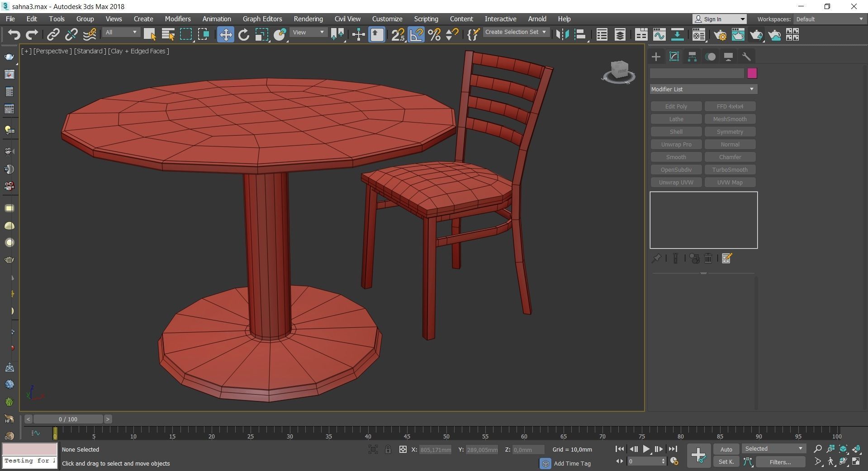
Task: Open the Scripting menu
Action: tap(426, 19)
